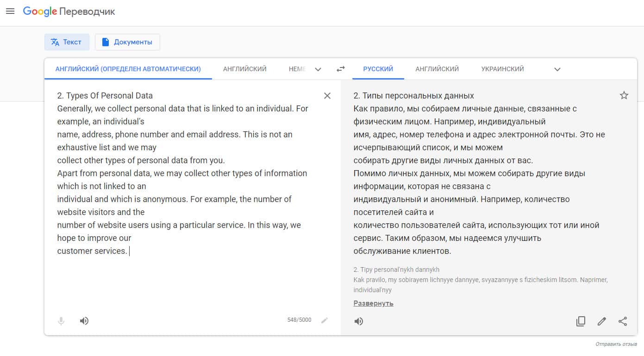Choose Английский as the source language tab
644x356 pixels.
[x=244, y=69]
